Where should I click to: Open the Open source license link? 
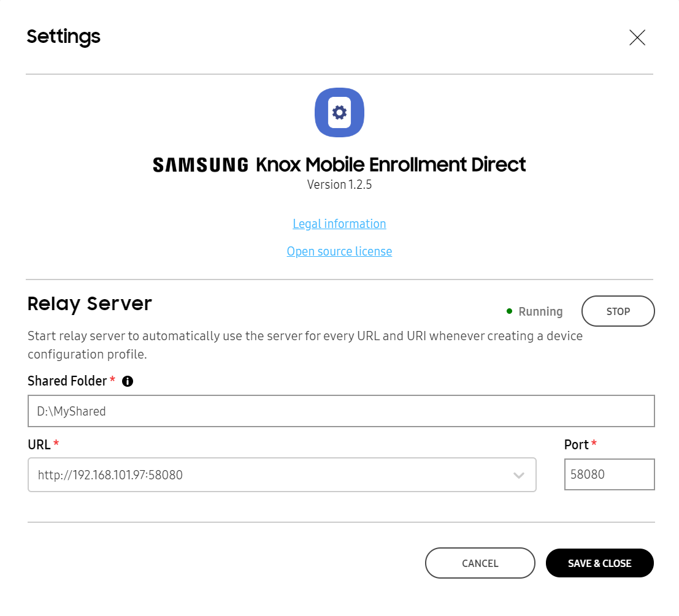pos(339,251)
